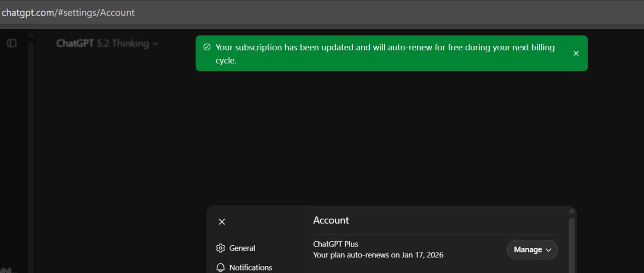The height and width of the screenshot is (273, 644).
Task: Click the bell icon beside Notifications
Action: point(220,267)
